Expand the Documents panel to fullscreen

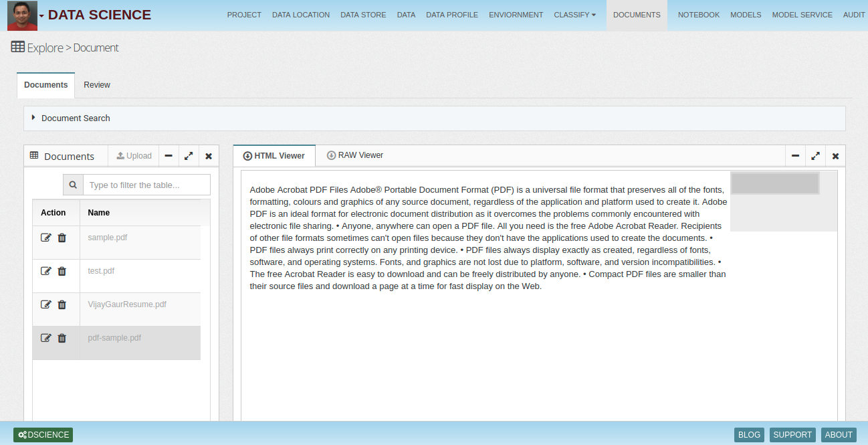pos(189,156)
